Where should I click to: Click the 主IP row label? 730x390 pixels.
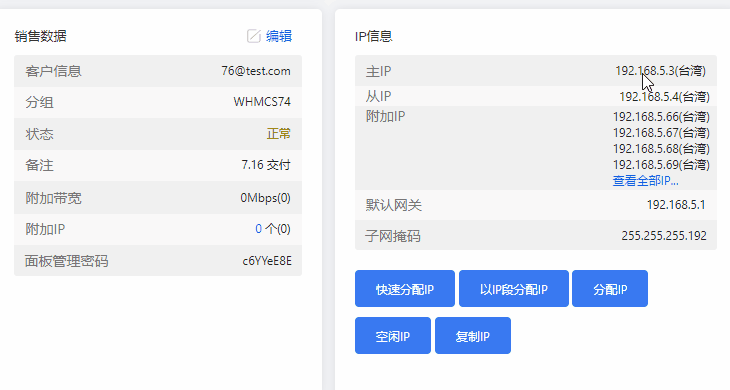click(379, 71)
